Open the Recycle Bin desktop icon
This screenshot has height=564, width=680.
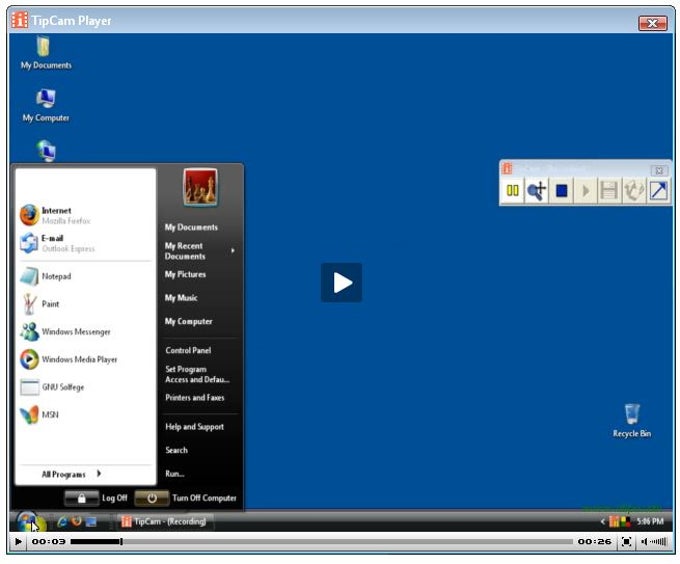[x=631, y=421]
